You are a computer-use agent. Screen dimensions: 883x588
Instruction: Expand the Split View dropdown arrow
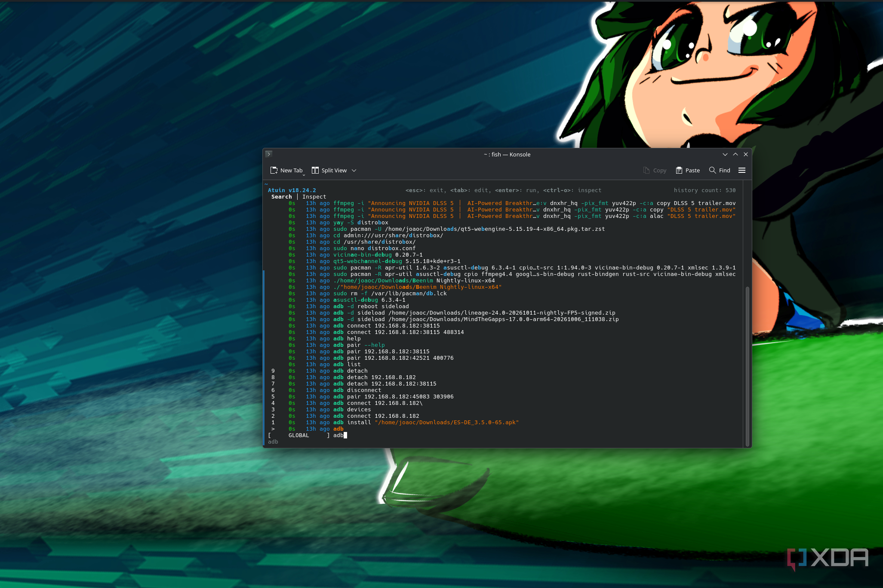pos(354,171)
